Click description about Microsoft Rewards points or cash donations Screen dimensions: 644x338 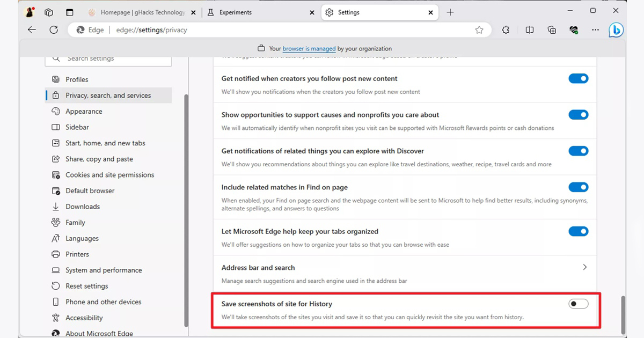[388, 128]
